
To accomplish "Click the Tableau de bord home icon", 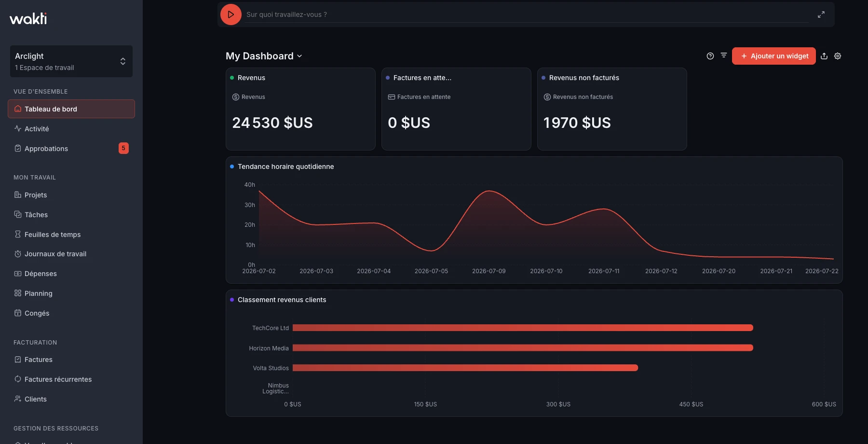I will 18,109.
